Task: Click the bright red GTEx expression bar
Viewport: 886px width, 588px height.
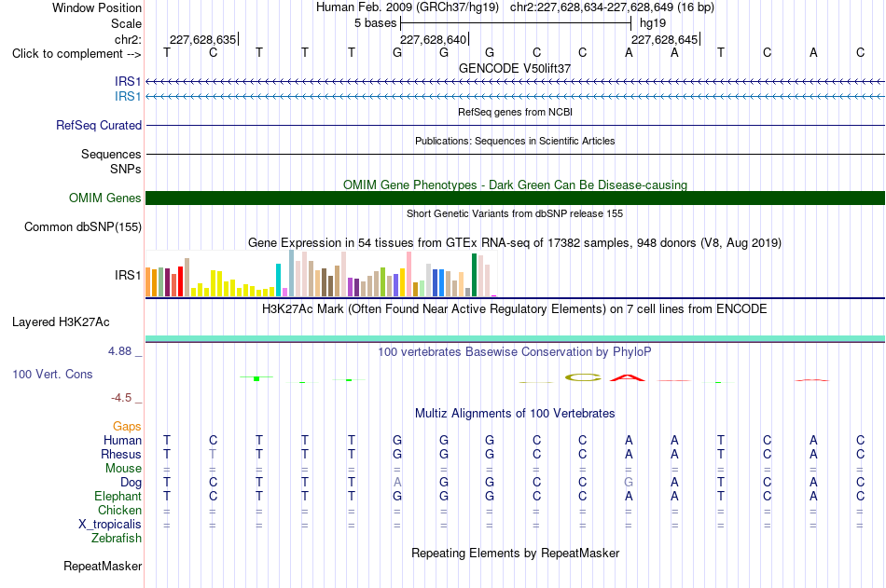Action: click(x=180, y=281)
